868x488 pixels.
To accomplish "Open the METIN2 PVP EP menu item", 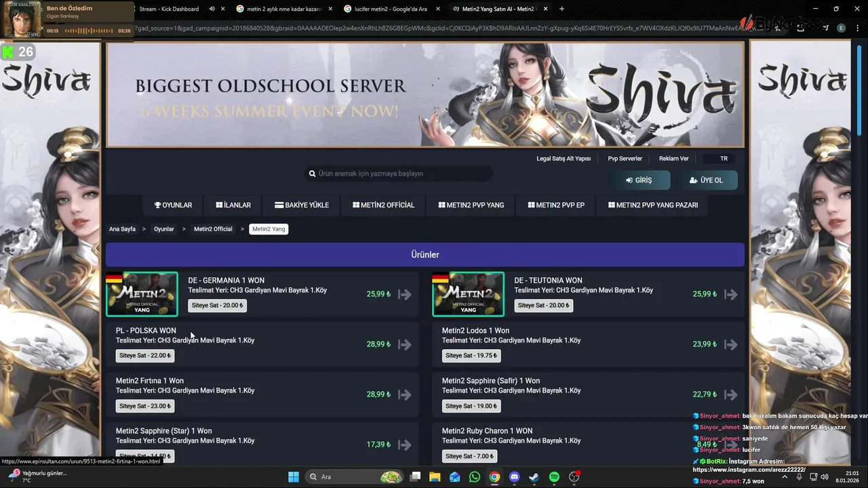I will [556, 205].
